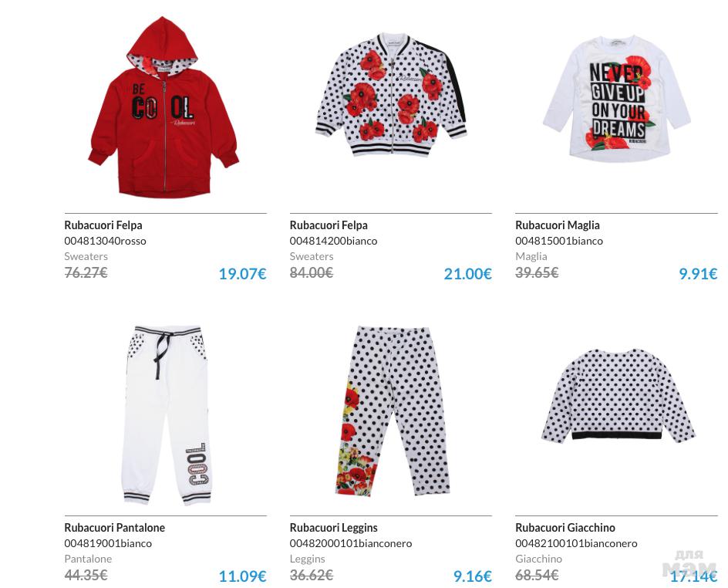This screenshot has height=588, width=728.
Task: Click the Rubacuori Felpa title with code 004813040rosso
Action: [x=103, y=225]
